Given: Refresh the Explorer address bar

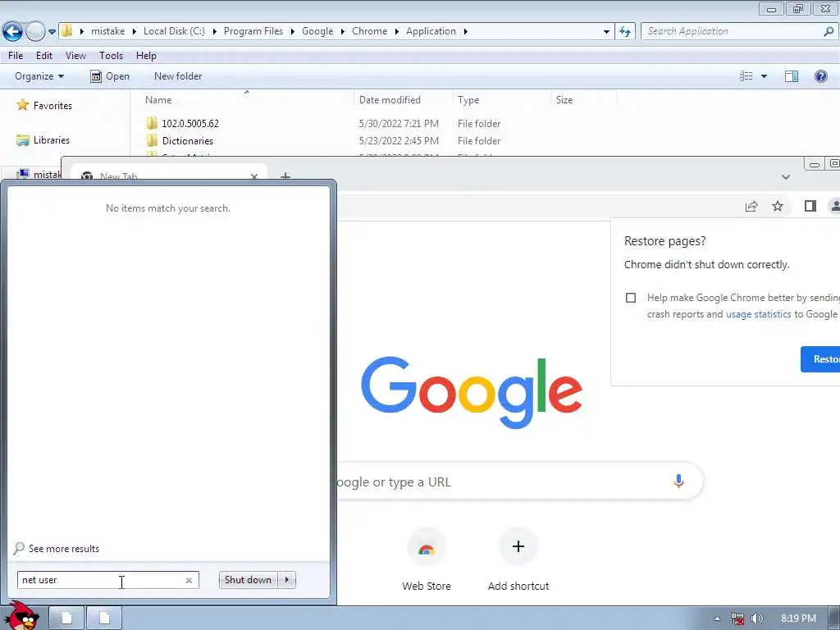Looking at the screenshot, I should coord(625,32).
